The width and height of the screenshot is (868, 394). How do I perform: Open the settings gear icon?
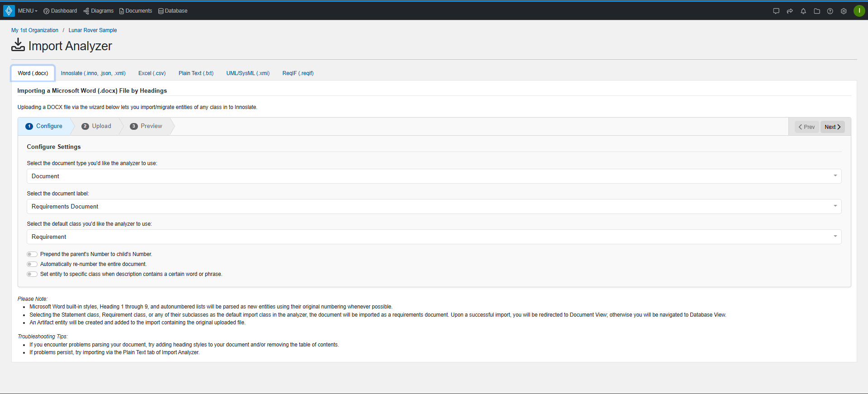click(x=844, y=11)
